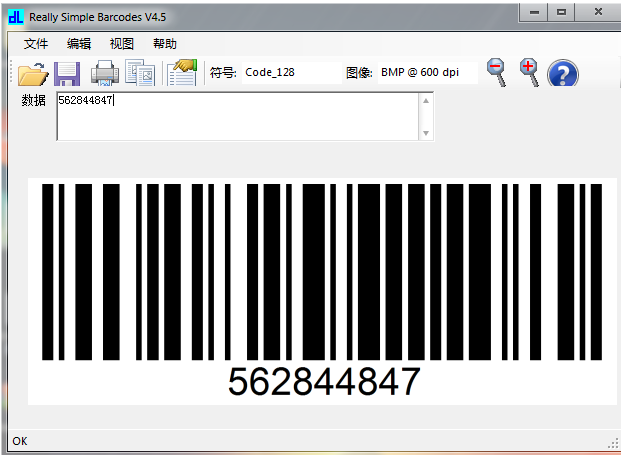Open the 帮助 menu
This screenshot has width=621, height=455.
tap(165, 44)
